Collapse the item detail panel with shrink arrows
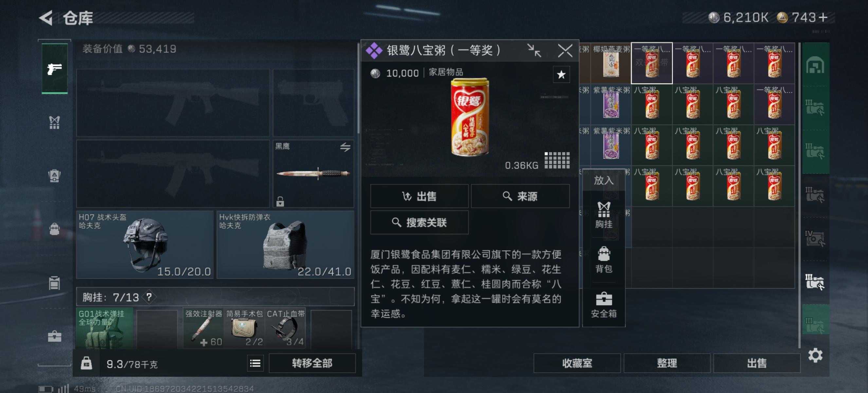 click(x=534, y=50)
